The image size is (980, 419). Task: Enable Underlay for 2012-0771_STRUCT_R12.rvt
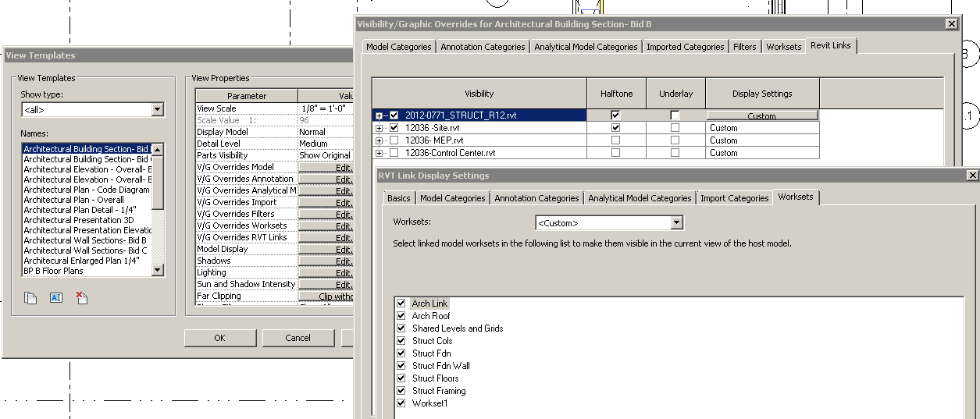tap(675, 115)
